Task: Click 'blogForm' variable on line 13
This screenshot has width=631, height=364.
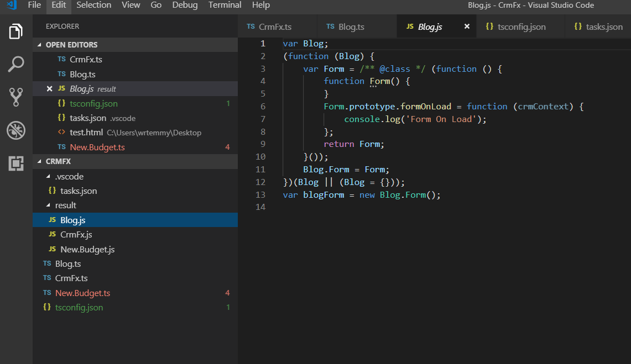Action: click(324, 195)
